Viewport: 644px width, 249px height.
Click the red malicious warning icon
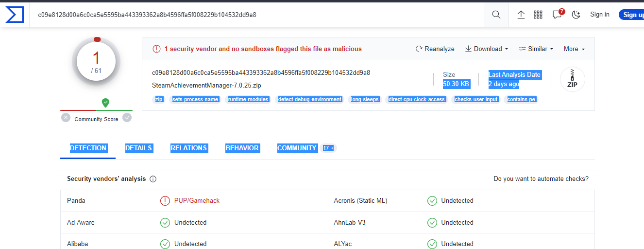(156, 49)
